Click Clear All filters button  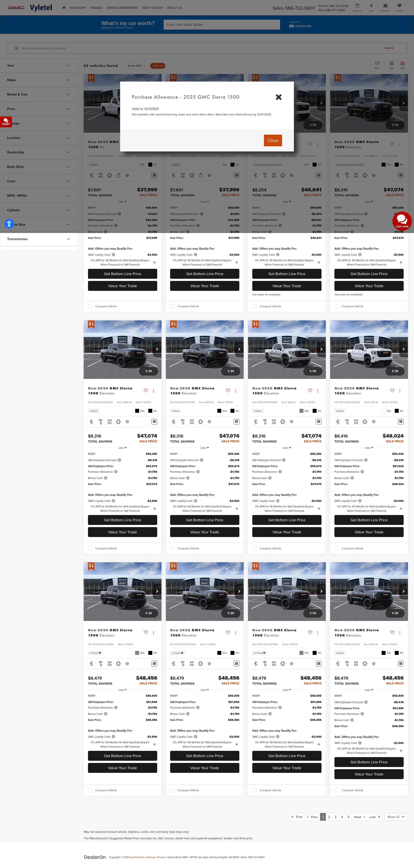click(158, 66)
